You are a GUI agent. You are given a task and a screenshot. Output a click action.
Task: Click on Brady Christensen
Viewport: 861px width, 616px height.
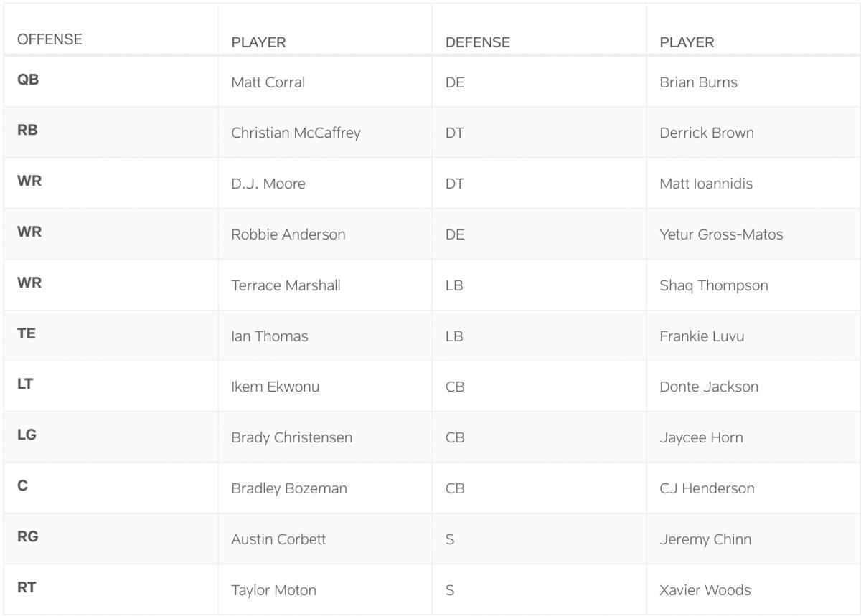click(291, 438)
